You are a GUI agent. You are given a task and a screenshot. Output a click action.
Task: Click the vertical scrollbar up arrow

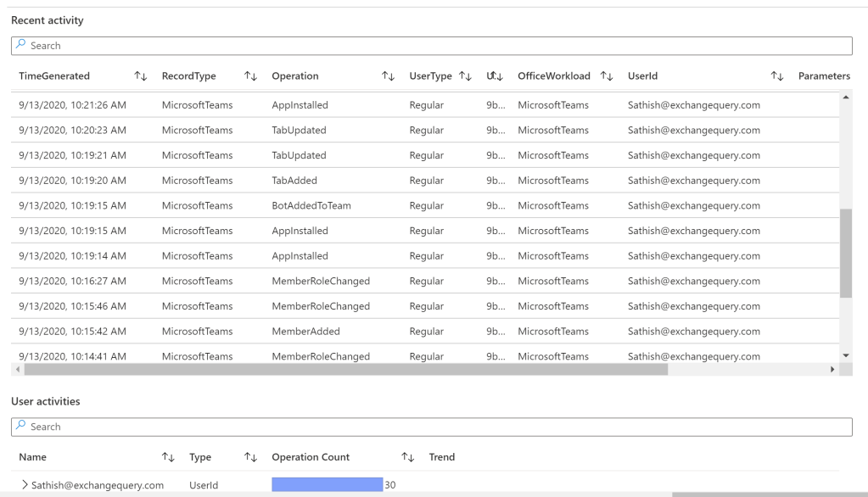(x=845, y=96)
